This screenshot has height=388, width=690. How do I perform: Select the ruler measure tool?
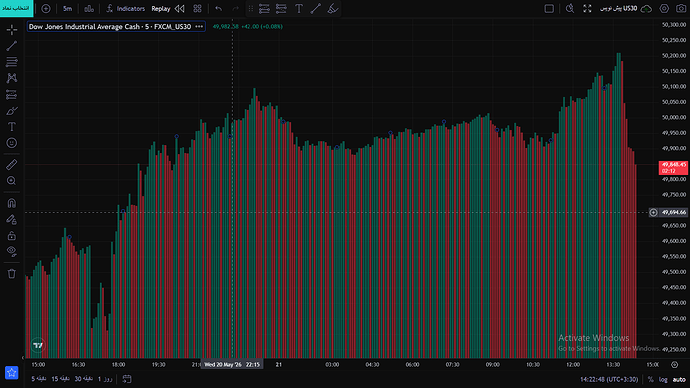click(12, 165)
